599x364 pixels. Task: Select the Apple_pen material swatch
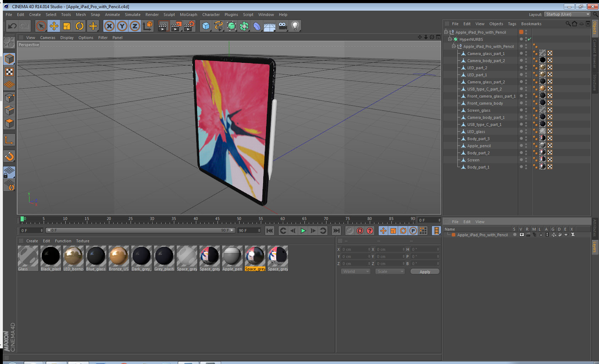tap(232, 259)
